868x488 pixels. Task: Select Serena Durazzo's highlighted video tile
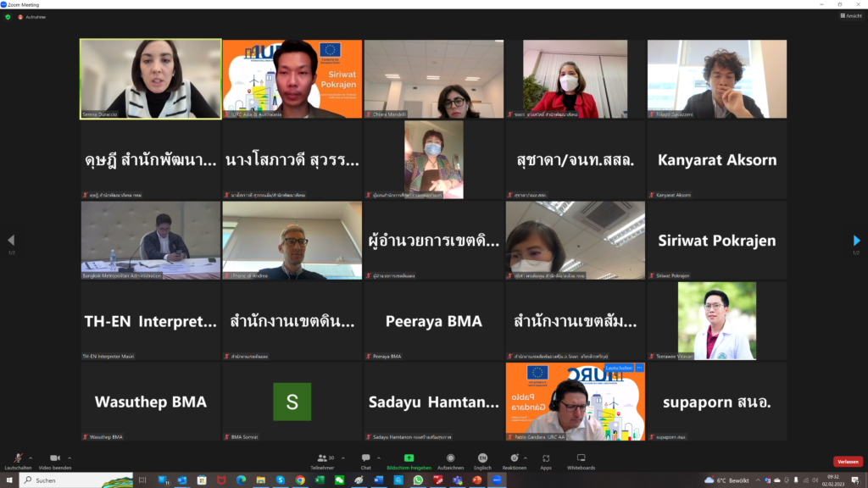pyautogui.click(x=151, y=78)
